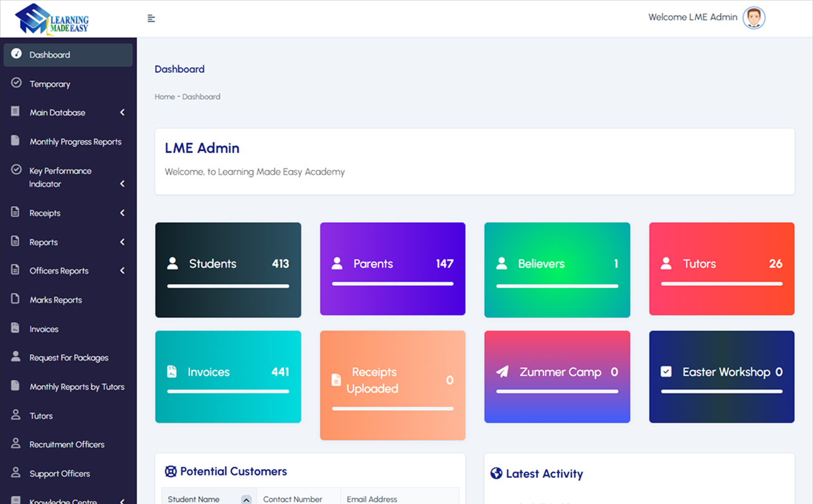Click the Learning Made Easy logo
The width and height of the screenshot is (813, 504).
(x=52, y=19)
